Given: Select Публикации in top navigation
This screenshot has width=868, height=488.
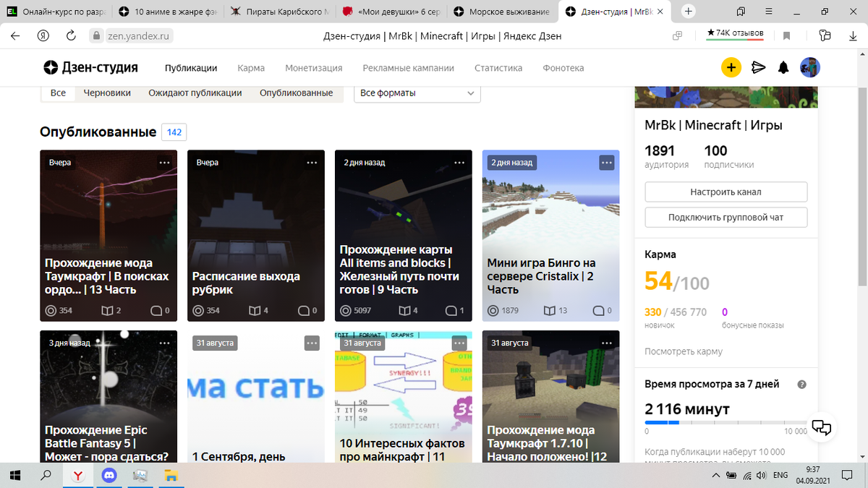Looking at the screenshot, I should [191, 68].
